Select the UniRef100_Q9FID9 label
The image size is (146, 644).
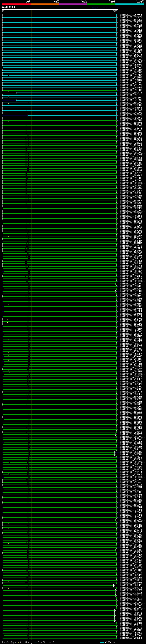point(131,304)
